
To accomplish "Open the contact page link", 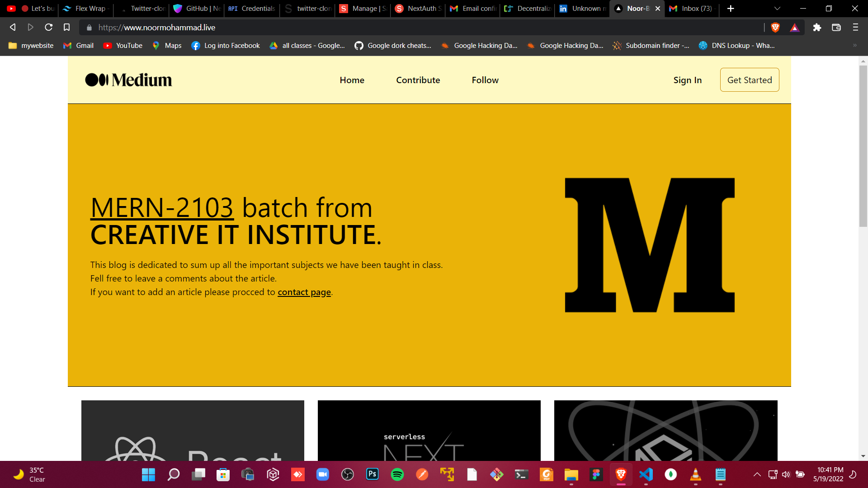I will [x=304, y=292].
